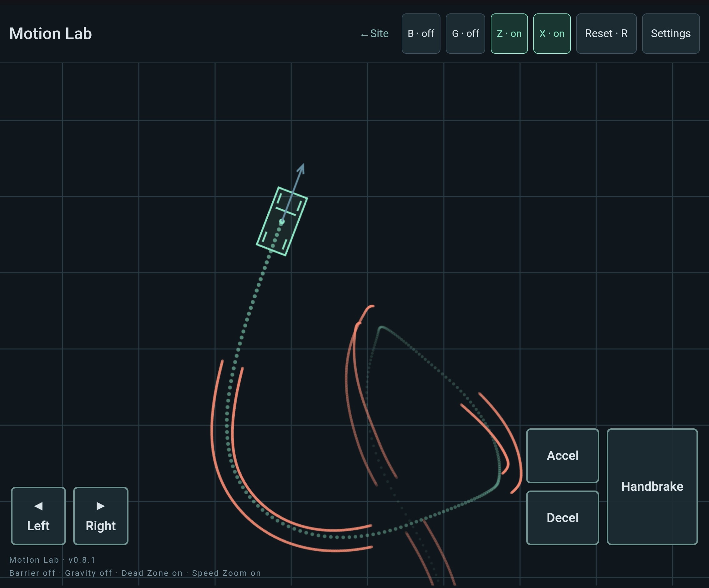Engage the Handbrake button

[x=652, y=487]
